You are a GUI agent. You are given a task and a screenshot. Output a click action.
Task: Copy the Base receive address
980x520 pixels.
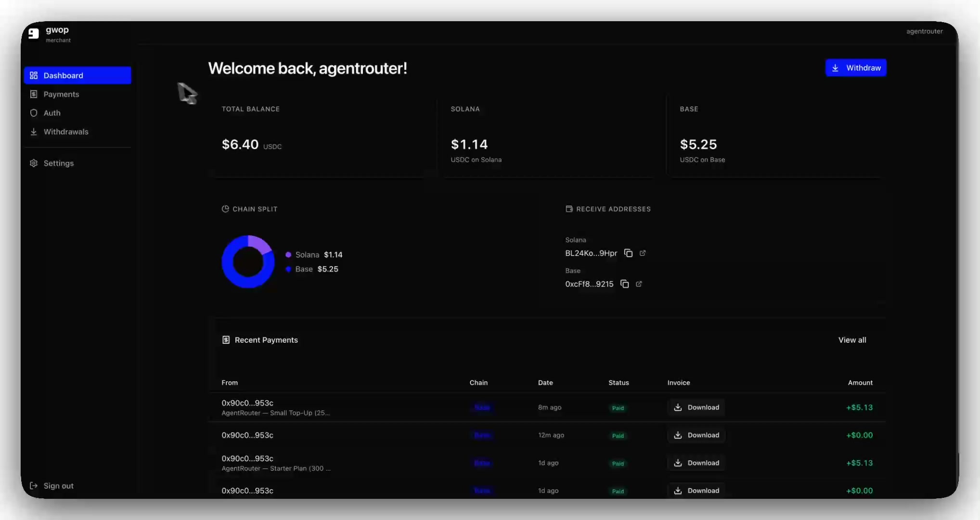click(x=625, y=284)
